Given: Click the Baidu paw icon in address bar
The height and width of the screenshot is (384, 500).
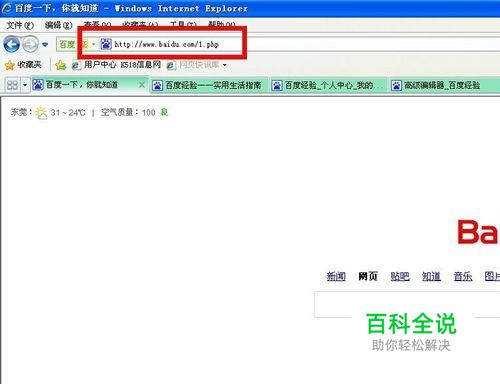Looking at the screenshot, I should click(x=106, y=44).
